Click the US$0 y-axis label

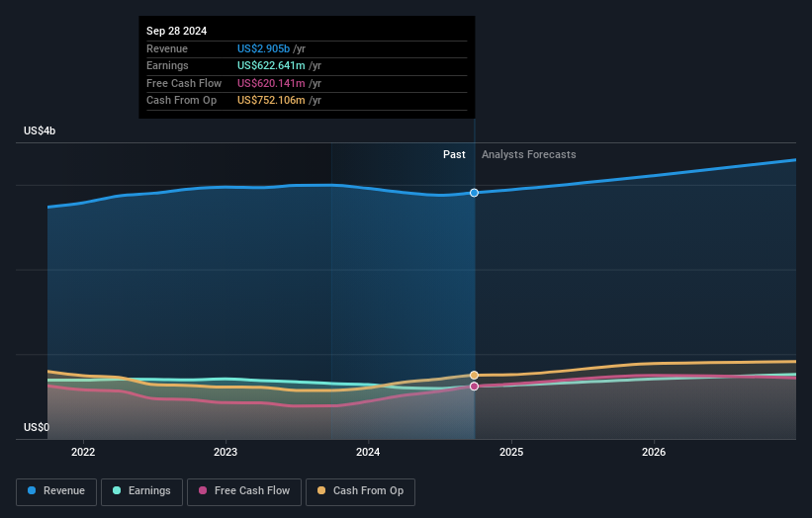point(37,427)
